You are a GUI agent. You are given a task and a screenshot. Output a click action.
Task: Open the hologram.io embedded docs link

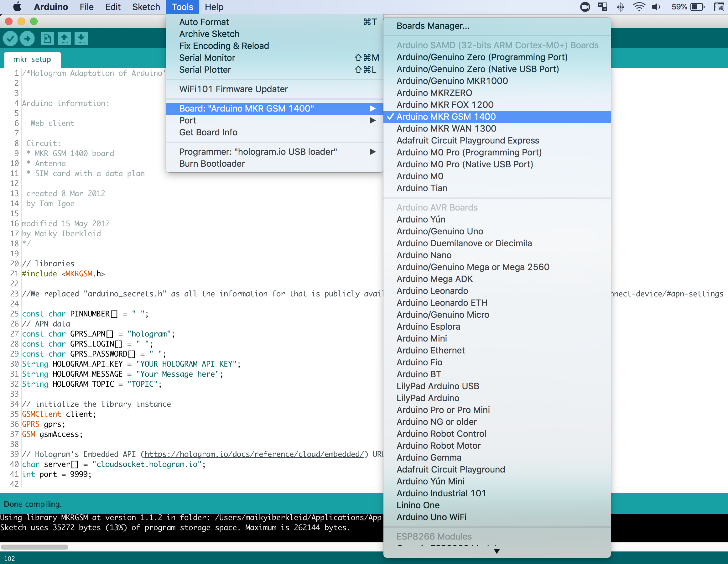(x=254, y=454)
